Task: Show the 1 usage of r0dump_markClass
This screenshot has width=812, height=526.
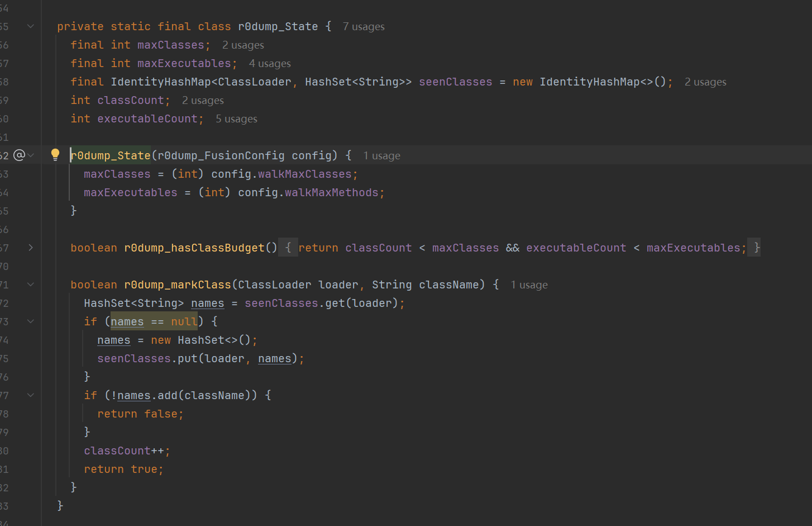Action: click(x=529, y=285)
